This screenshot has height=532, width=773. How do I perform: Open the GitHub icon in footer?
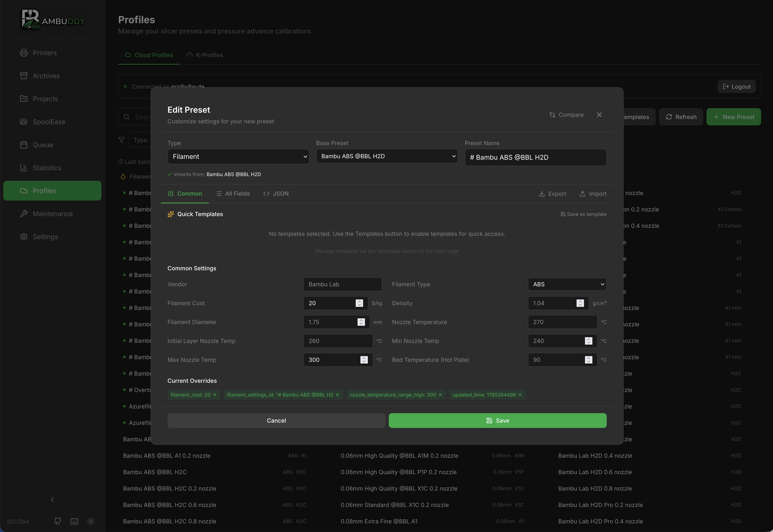point(57,521)
